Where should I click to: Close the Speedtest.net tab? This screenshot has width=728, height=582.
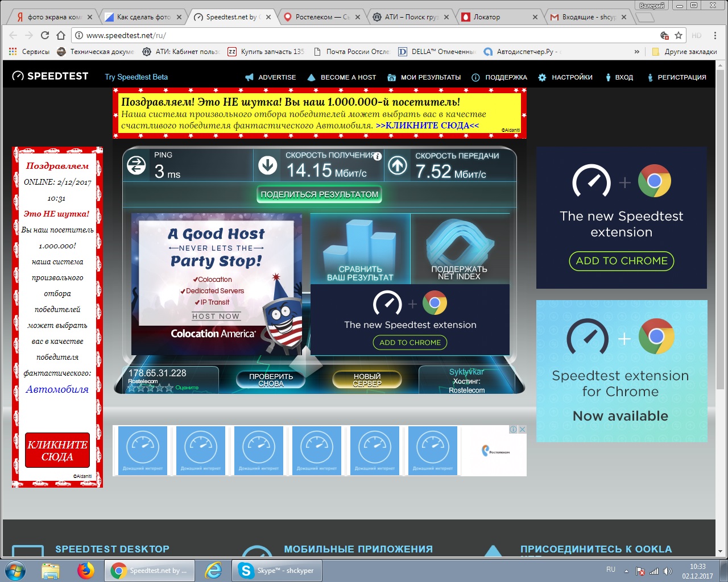[x=269, y=17]
